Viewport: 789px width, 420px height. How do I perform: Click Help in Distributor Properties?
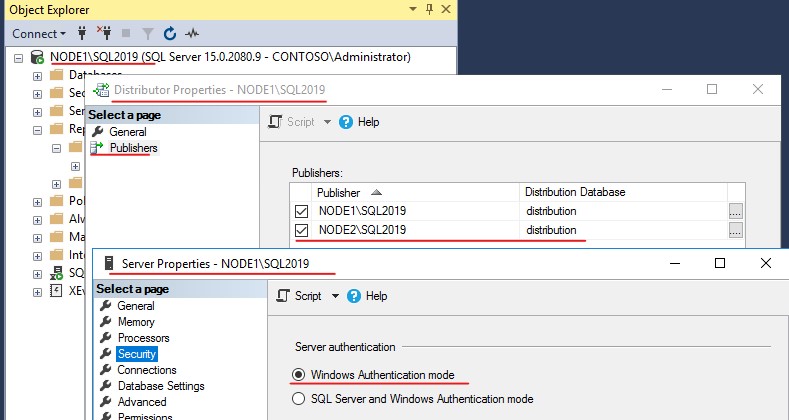[368, 122]
